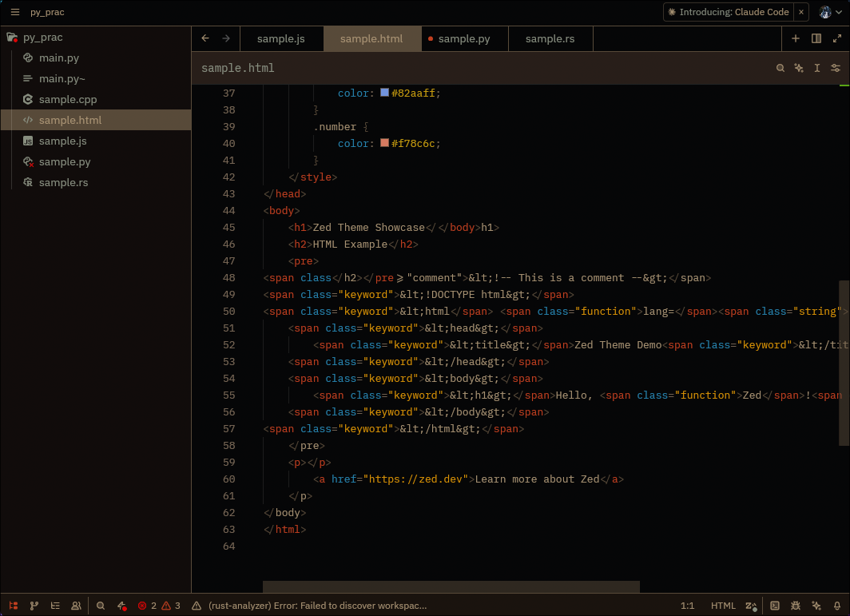
Task: Click line number 44 in the gutter
Action: 228,210
